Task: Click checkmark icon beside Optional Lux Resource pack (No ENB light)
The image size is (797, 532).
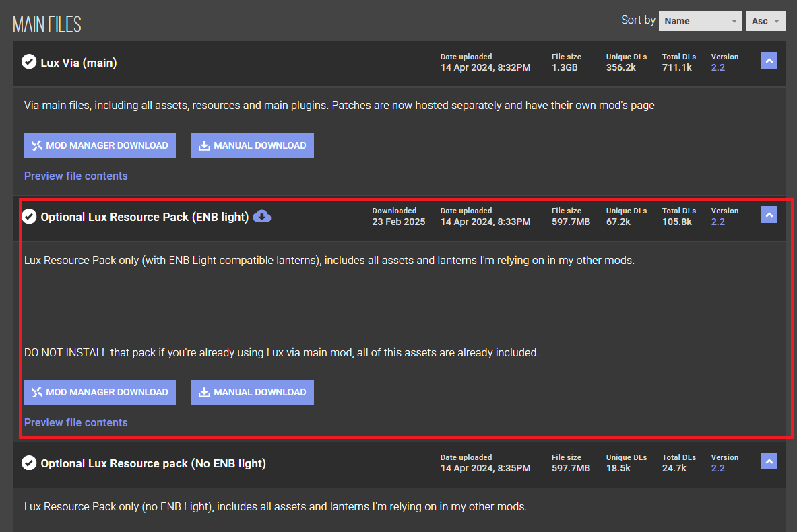Action: 29,463
